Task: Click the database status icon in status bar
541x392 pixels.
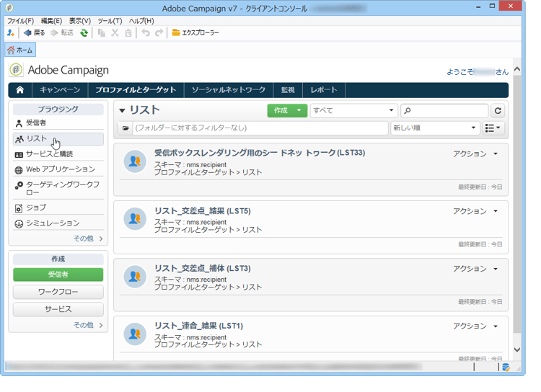Action: coord(506,367)
